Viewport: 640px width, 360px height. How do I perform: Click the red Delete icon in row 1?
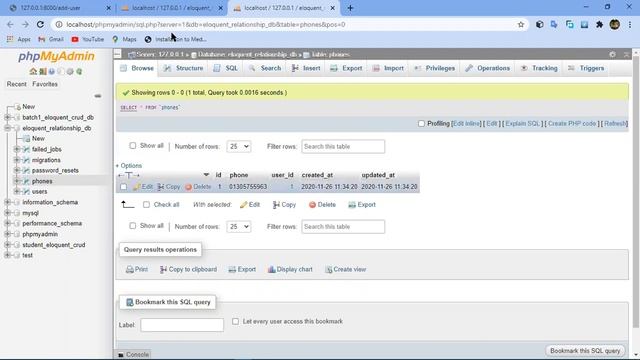[x=188, y=187]
